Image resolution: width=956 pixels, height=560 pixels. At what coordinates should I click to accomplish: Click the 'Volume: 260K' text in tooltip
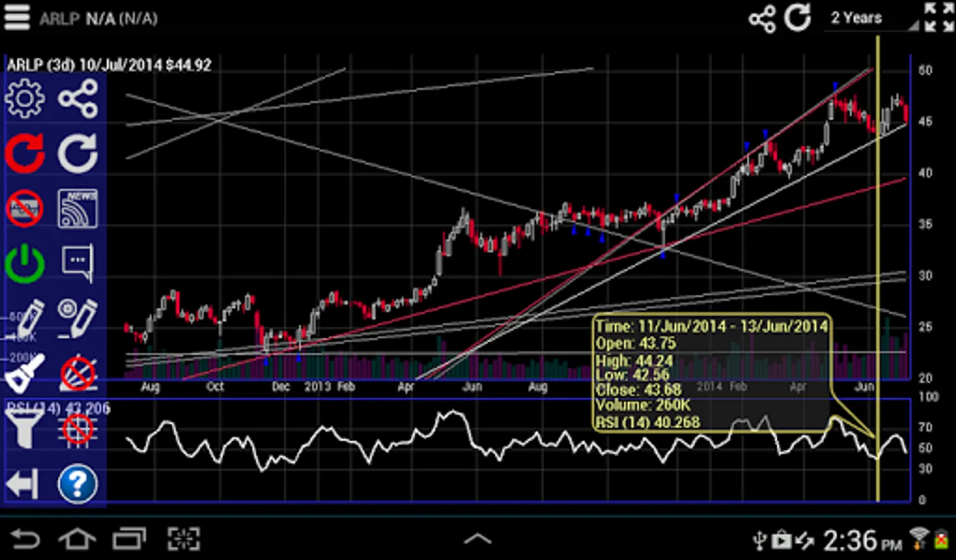643,406
